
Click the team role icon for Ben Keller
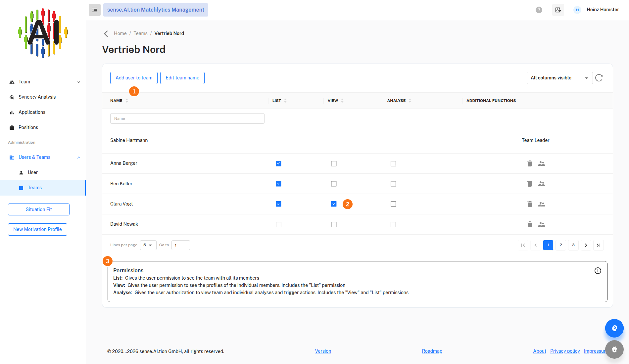click(542, 184)
